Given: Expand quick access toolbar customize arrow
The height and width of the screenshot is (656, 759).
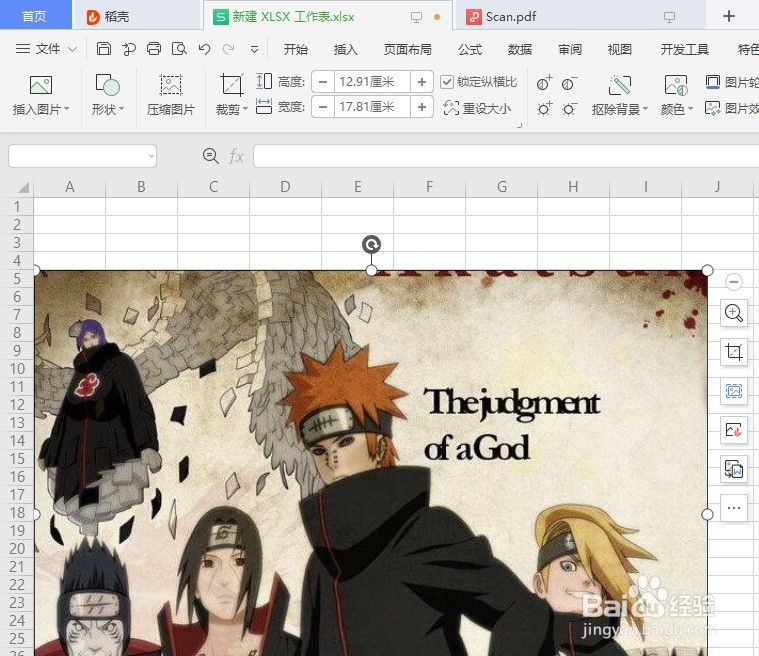Looking at the screenshot, I should (x=255, y=49).
